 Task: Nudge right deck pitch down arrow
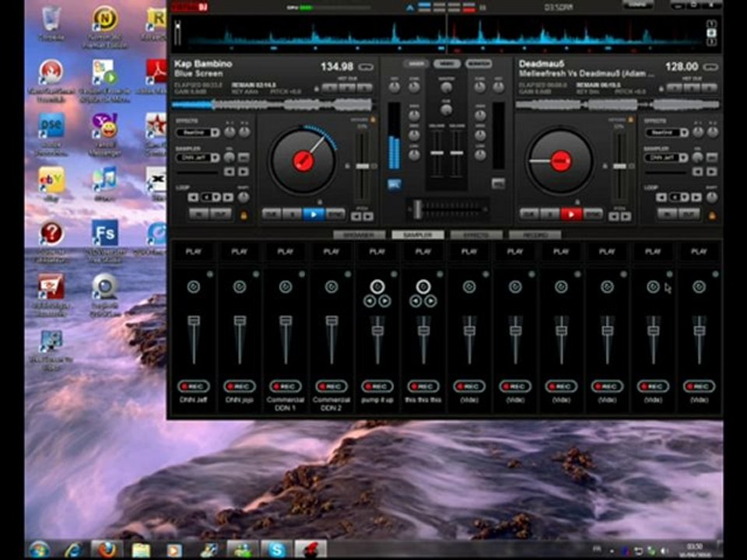[x=614, y=217]
